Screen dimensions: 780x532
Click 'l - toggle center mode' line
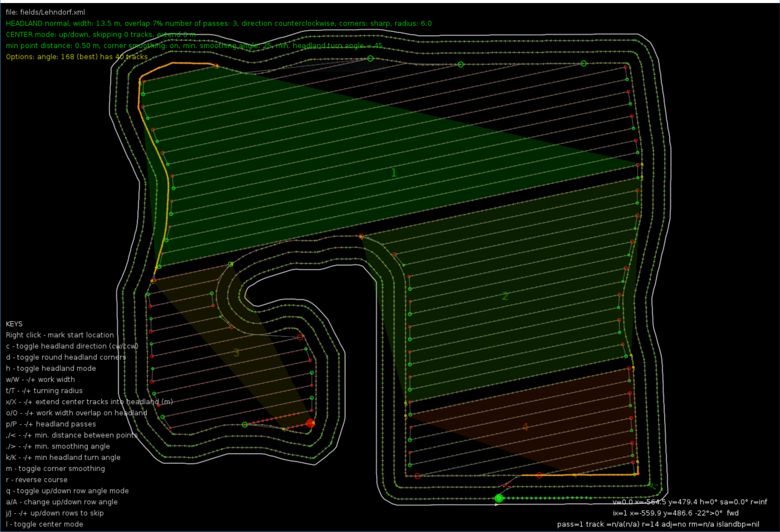click(x=45, y=524)
